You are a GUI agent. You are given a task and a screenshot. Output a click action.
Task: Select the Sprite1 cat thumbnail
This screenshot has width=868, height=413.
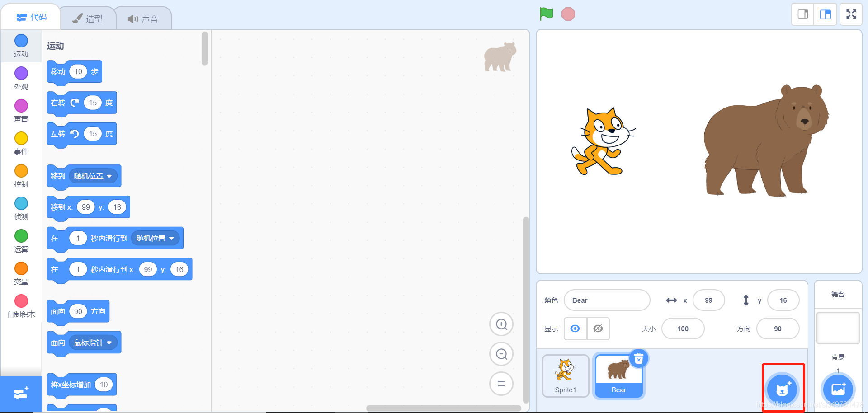(566, 376)
